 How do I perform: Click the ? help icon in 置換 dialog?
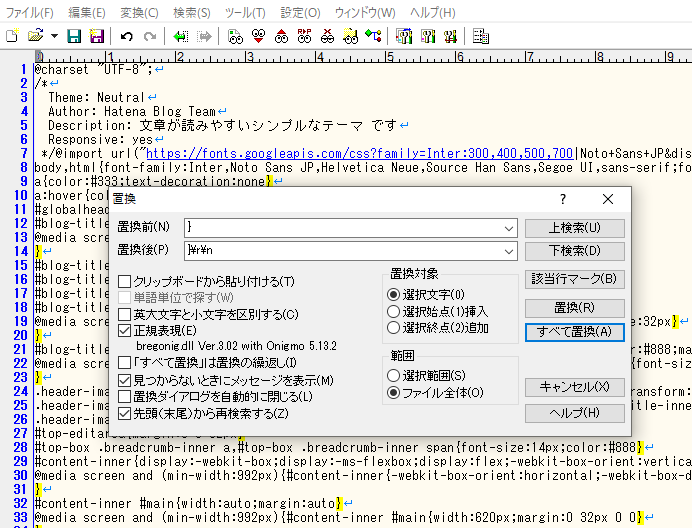pos(563,199)
